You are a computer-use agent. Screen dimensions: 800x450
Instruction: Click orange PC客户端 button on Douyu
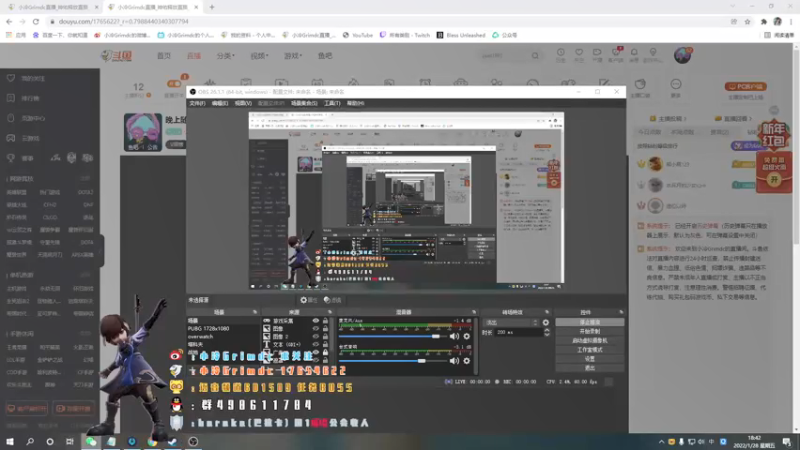(745, 87)
